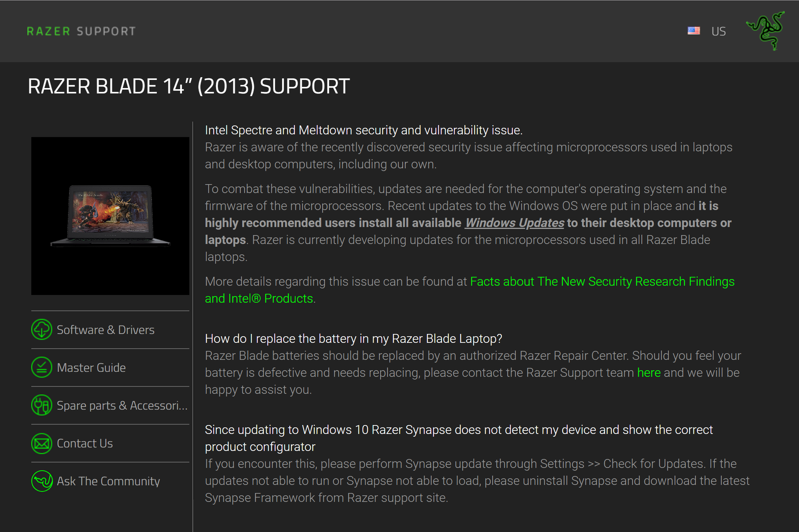Click the Razer snake logo icon
Screen dimensions: 799x532
pos(765,31)
